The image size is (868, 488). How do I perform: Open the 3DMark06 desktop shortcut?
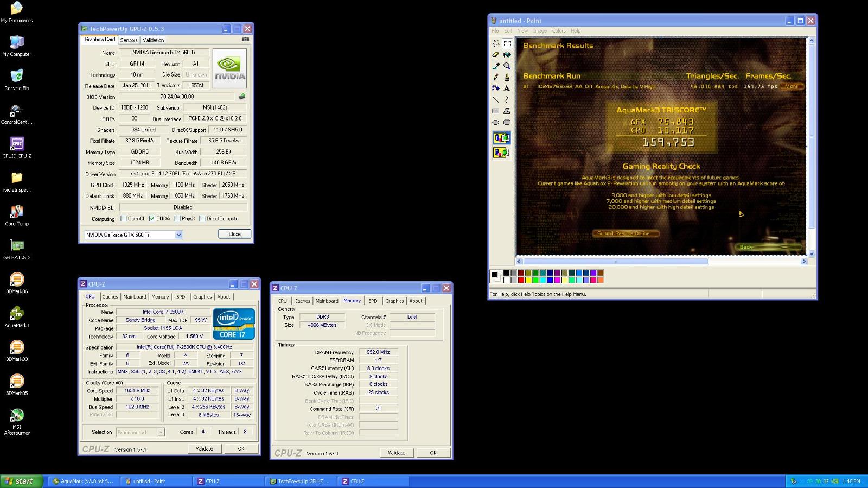(17, 283)
